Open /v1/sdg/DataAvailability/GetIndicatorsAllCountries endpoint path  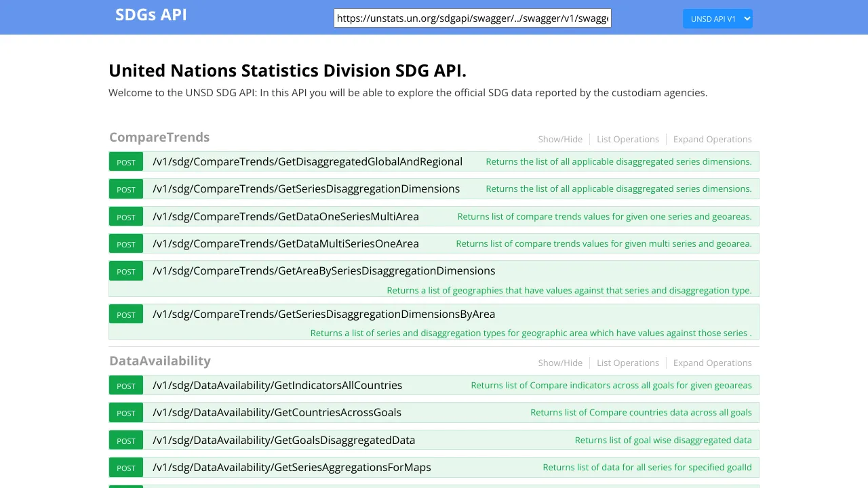click(x=277, y=385)
